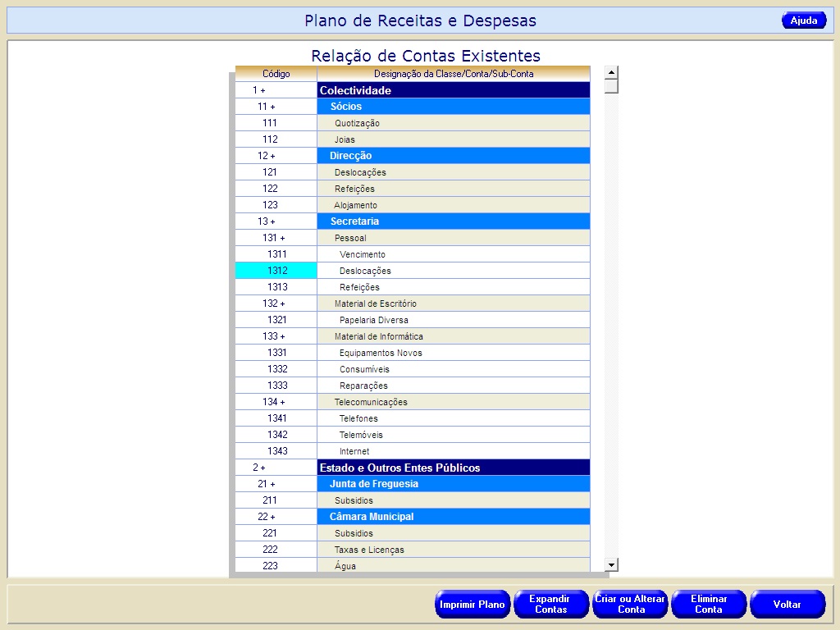Screen dimensions: 840x630
Task: Select the Vencimento sub-account
Action: pyautogui.click(x=453, y=254)
